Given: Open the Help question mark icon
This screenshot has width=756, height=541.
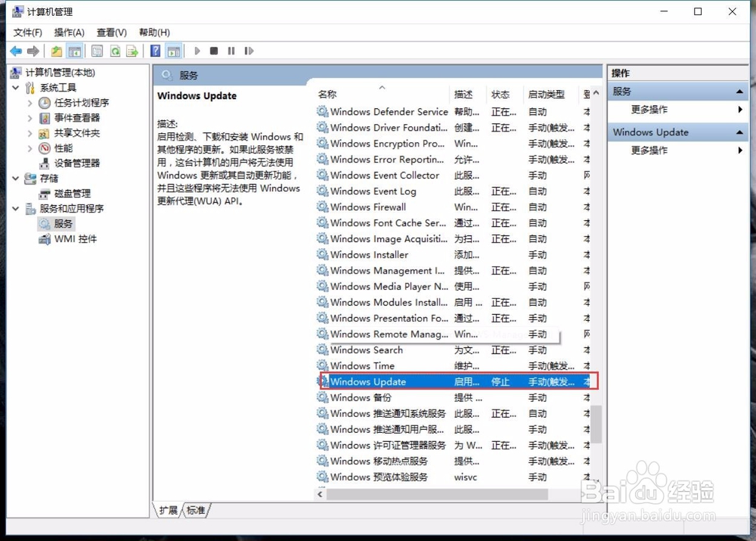Looking at the screenshot, I should tap(155, 51).
